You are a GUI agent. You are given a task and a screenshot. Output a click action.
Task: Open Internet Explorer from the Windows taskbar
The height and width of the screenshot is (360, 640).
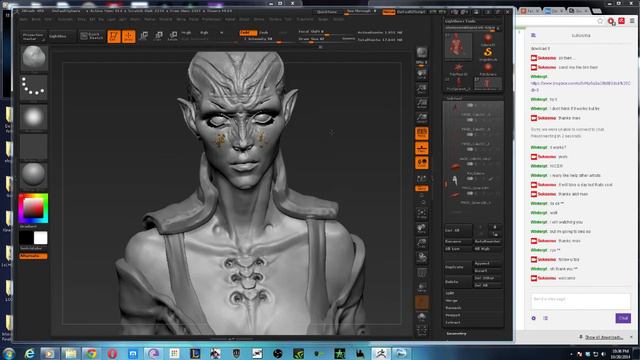click(x=30, y=353)
